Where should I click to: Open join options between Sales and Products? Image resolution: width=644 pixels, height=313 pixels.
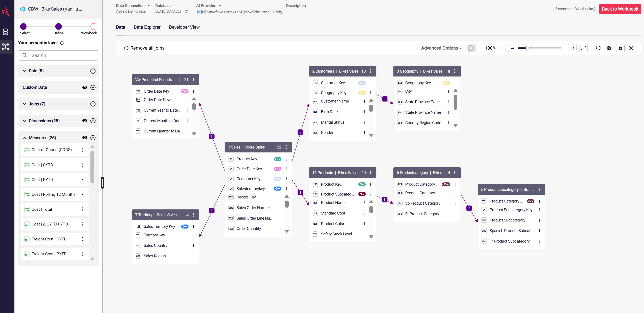tap(300, 193)
